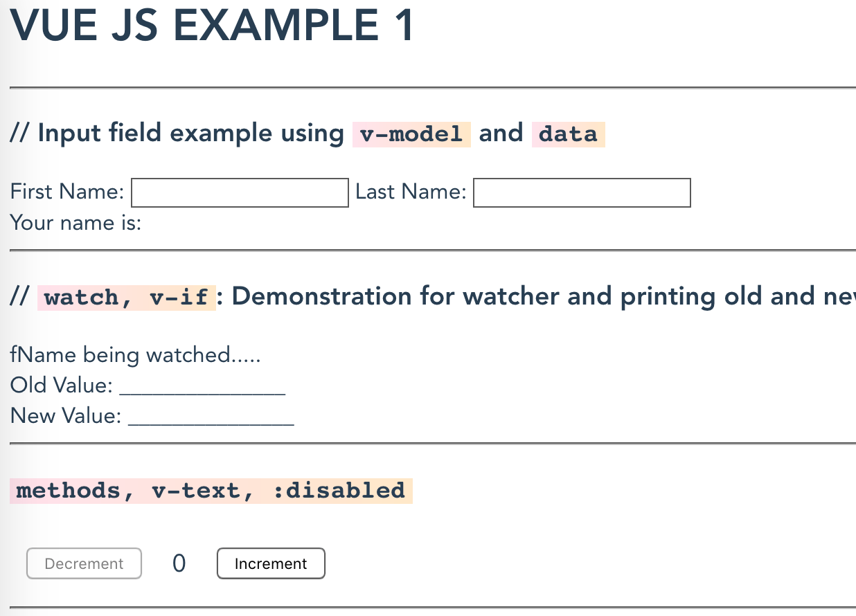856x616 pixels.
Task: Click the watch, v-if highlighted text
Action: click(x=126, y=297)
